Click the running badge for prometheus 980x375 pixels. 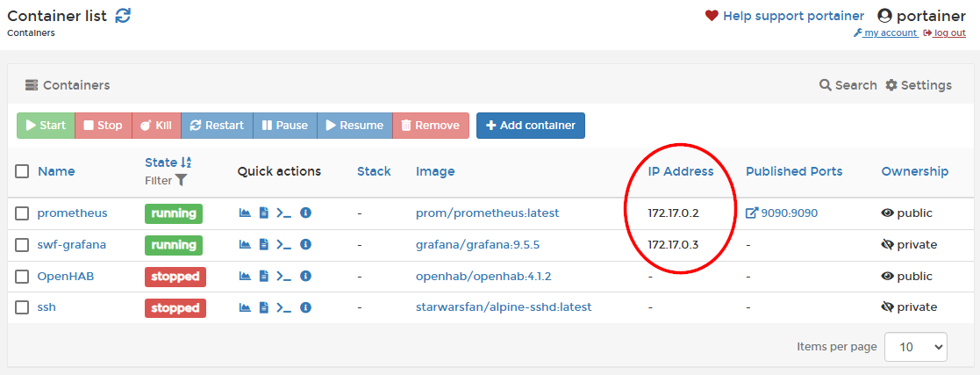[x=174, y=213]
